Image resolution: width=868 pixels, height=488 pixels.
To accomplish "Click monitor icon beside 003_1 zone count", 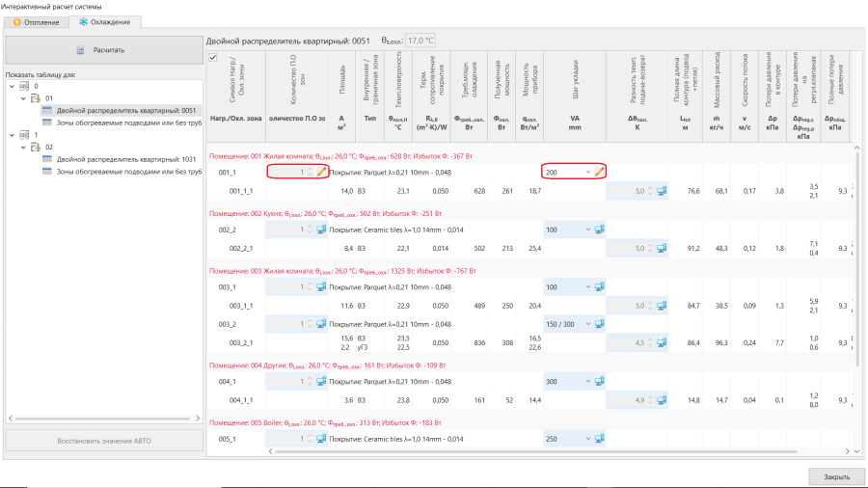I will tap(321, 287).
